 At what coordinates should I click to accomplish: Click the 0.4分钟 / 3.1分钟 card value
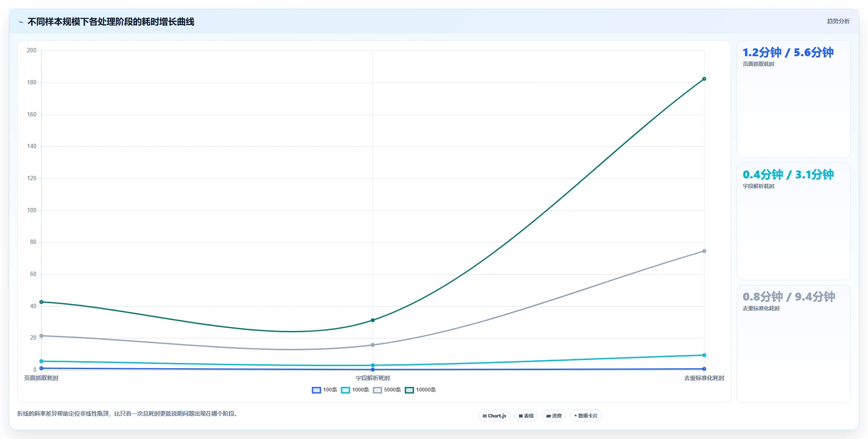click(788, 175)
